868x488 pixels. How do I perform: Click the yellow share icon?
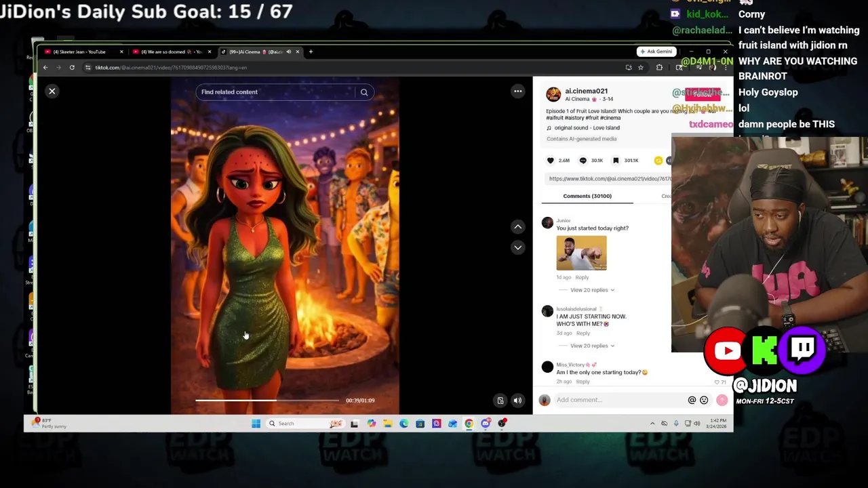tap(658, 161)
